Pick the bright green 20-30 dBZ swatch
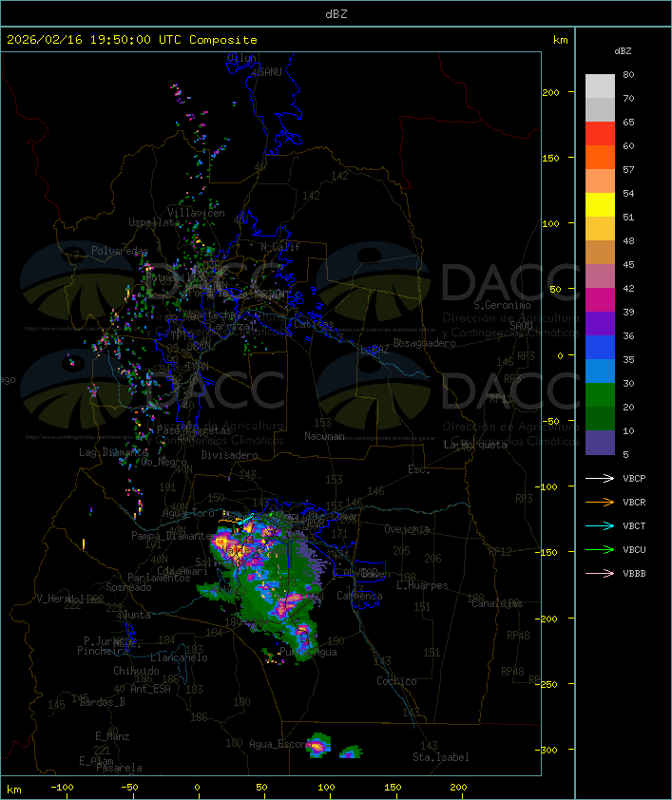 (600, 395)
